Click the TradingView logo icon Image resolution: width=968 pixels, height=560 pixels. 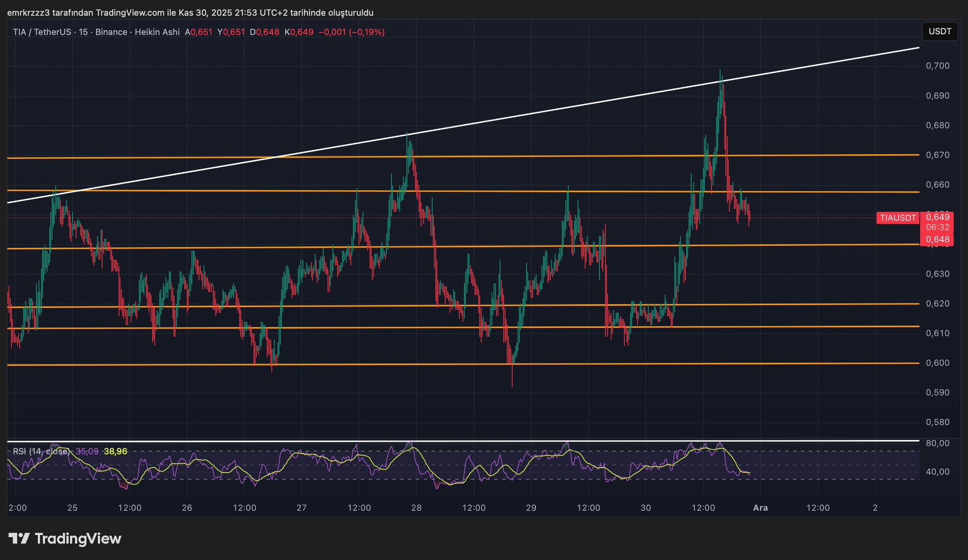tap(19, 538)
